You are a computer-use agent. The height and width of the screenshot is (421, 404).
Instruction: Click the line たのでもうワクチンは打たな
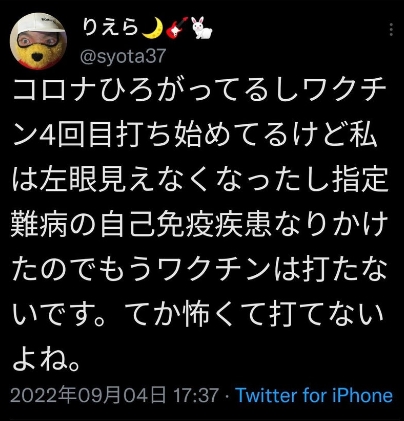200,271
